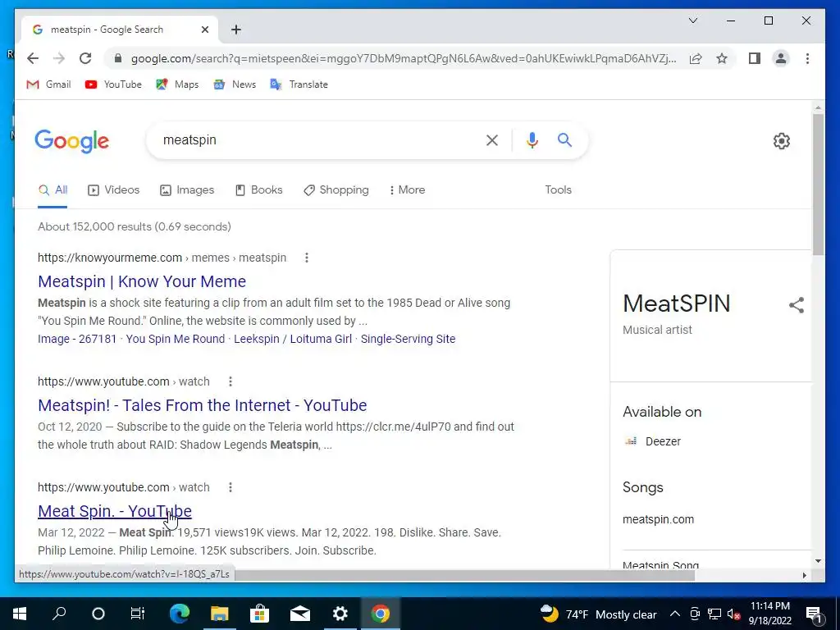This screenshot has width=840, height=630.
Task: Open Meatspin | Know Your Meme result
Action: pyautogui.click(x=142, y=281)
